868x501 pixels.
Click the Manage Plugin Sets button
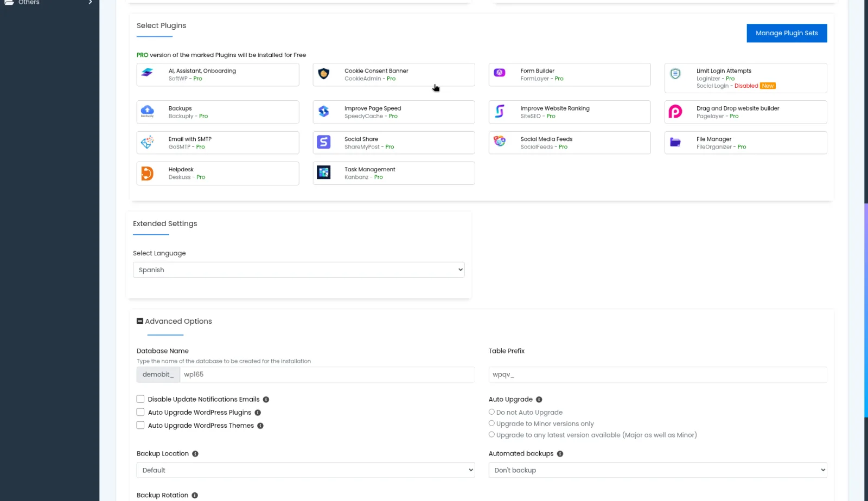pos(787,33)
